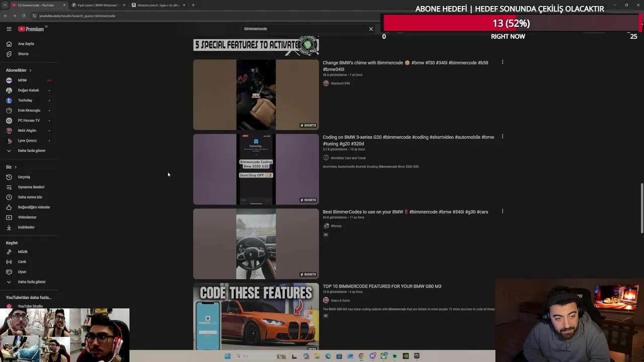This screenshot has height=362, width=644.
Task: Open Canlı live section
Action: pos(22,262)
